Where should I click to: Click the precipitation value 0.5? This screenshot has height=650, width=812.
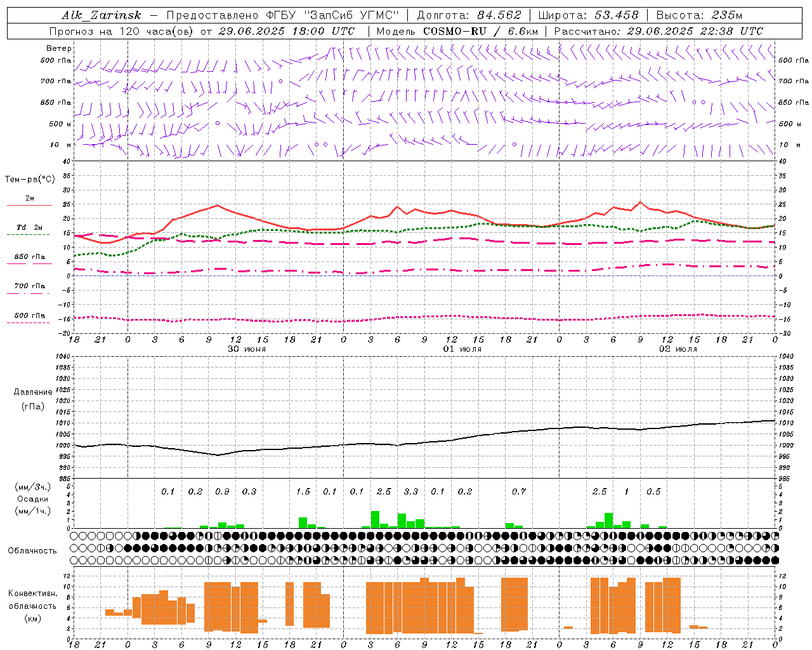click(x=653, y=492)
